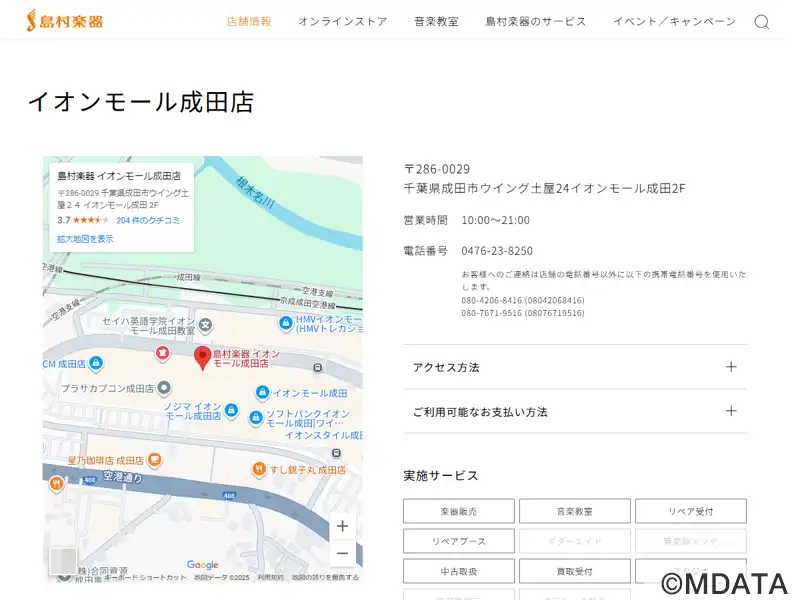Open キーボード ショートカット on the map footer
800x600 pixels.
145,577
